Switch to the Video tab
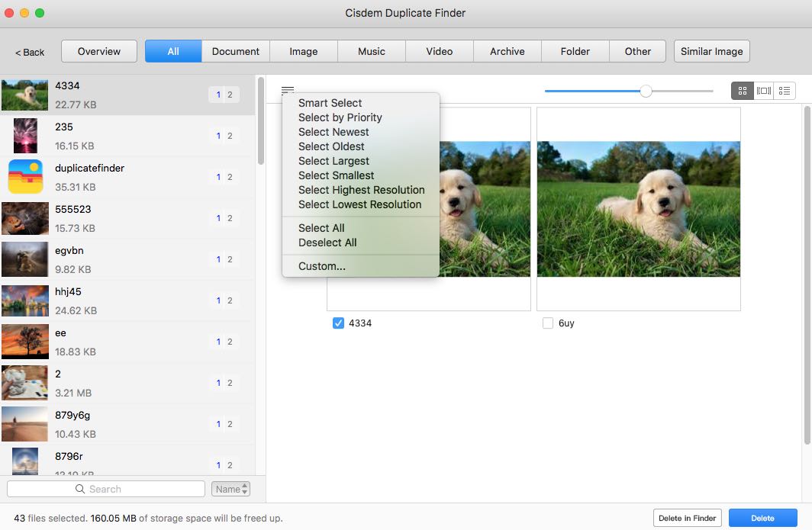Image resolution: width=812 pixels, height=530 pixels. [x=439, y=51]
